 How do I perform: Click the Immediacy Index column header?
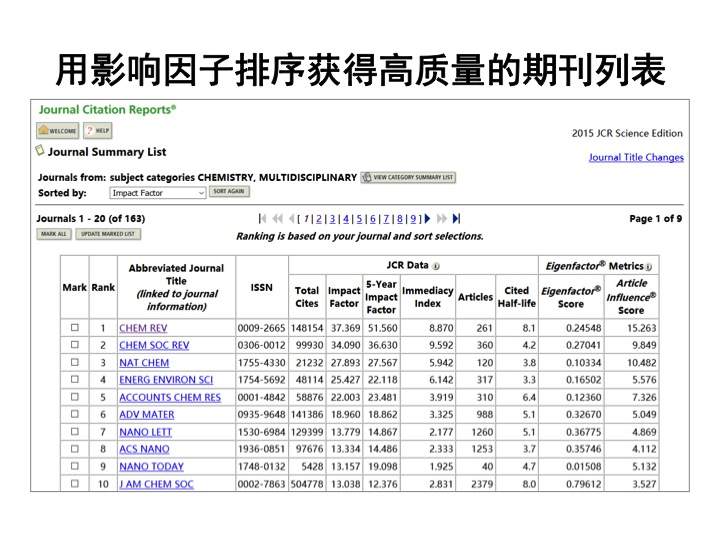pos(428,297)
